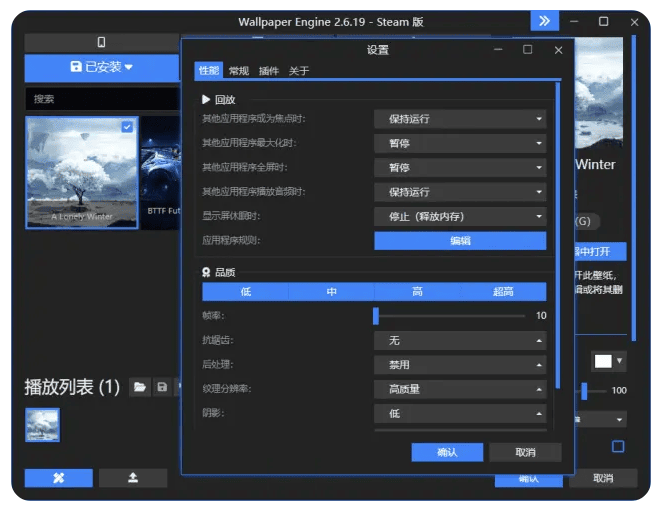The image size is (665, 510).
Task: Confirm settings with 确认 button in settings dialog
Action: tap(447, 452)
